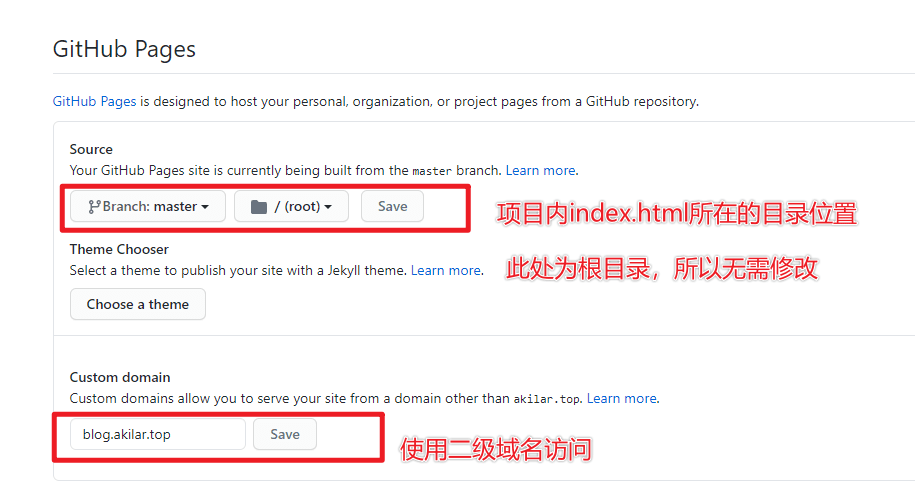Click the Theme Chooser section heading

point(119,249)
